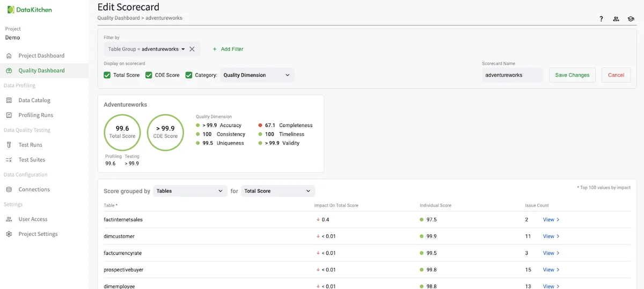
Task: Open the user accounts icon in header
Action: [x=616, y=19]
